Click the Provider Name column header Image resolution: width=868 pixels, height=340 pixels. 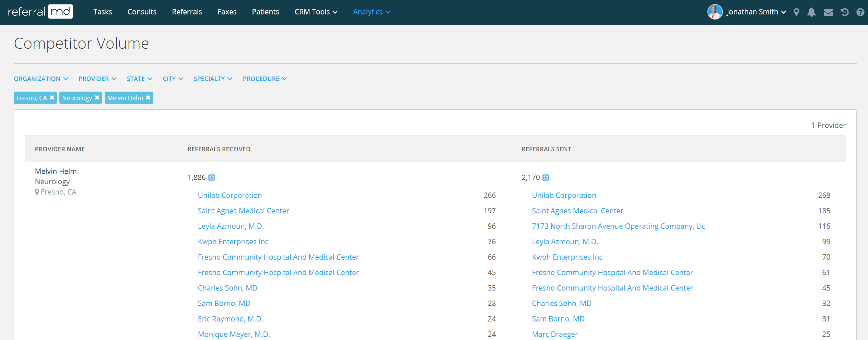60,149
